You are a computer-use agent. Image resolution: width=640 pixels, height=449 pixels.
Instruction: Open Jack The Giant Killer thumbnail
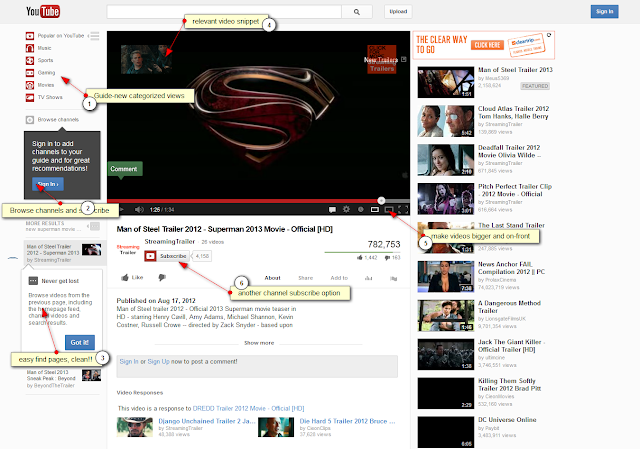click(x=446, y=354)
